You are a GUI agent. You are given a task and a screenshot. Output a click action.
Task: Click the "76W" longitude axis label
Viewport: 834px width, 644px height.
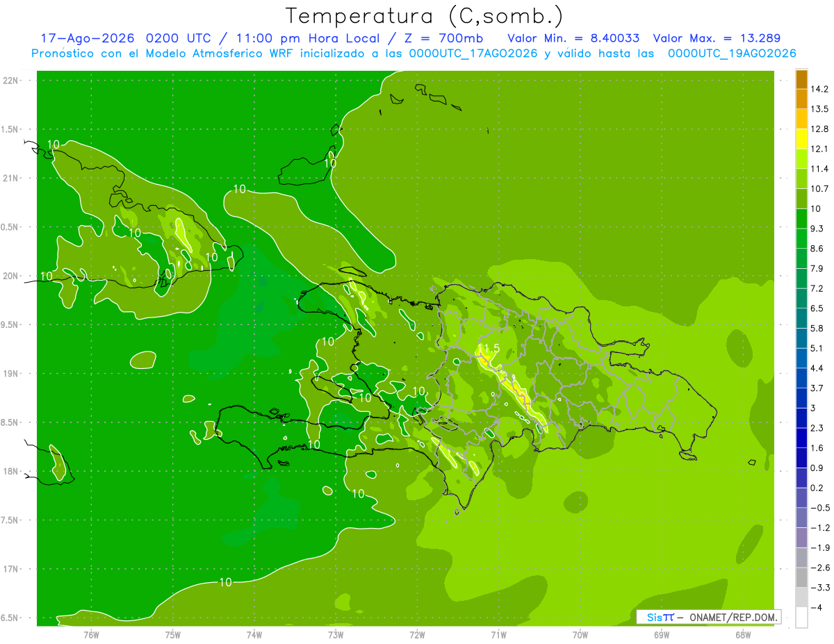91,634
